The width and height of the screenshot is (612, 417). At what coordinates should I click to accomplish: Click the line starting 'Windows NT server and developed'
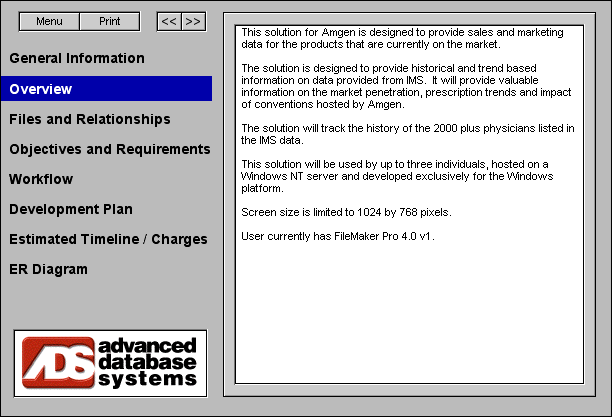click(397, 176)
